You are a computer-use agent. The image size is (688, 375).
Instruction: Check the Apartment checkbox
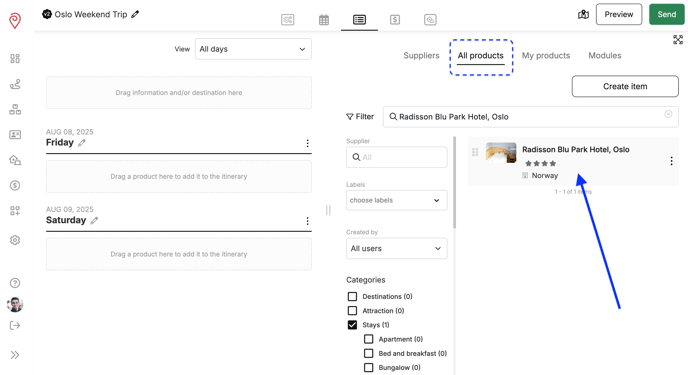[x=369, y=339]
